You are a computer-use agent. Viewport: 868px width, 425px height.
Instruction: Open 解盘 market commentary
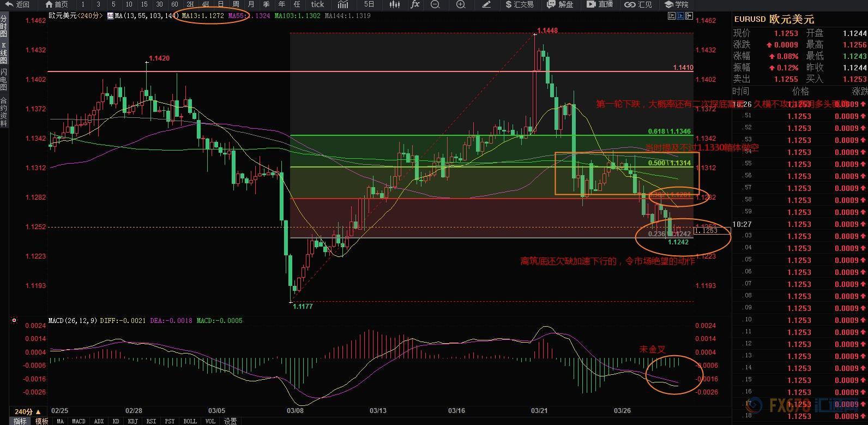coord(560,4)
